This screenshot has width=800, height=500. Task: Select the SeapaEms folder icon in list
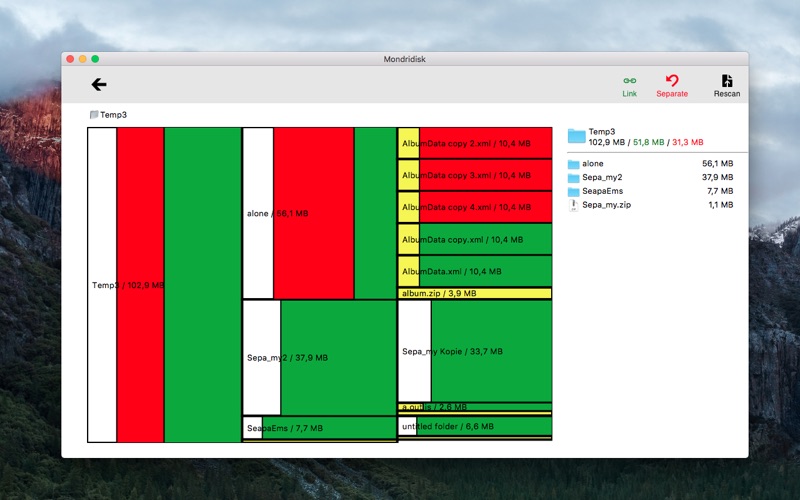573,191
